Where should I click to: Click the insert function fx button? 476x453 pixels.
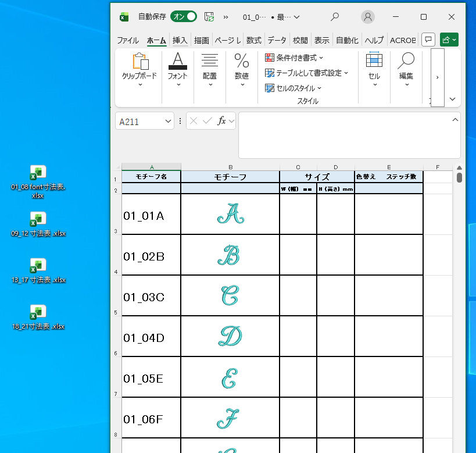pyautogui.click(x=221, y=121)
